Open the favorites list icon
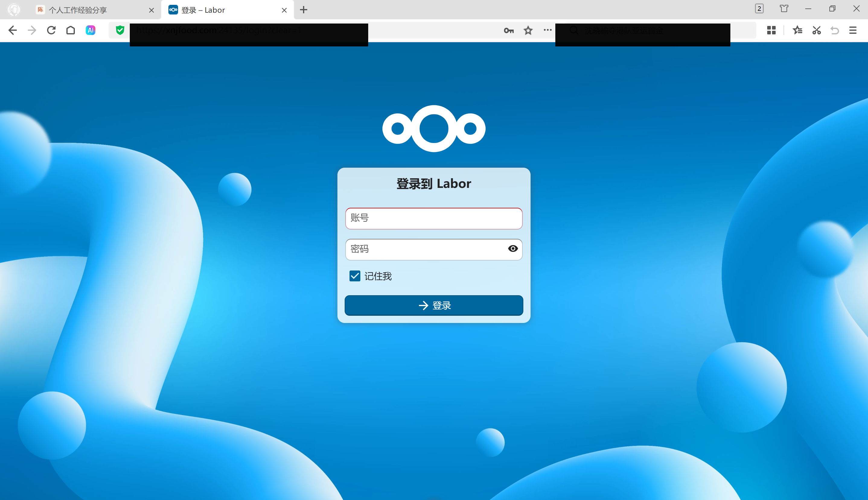The width and height of the screenshot is (868, 500). point(797,30)
